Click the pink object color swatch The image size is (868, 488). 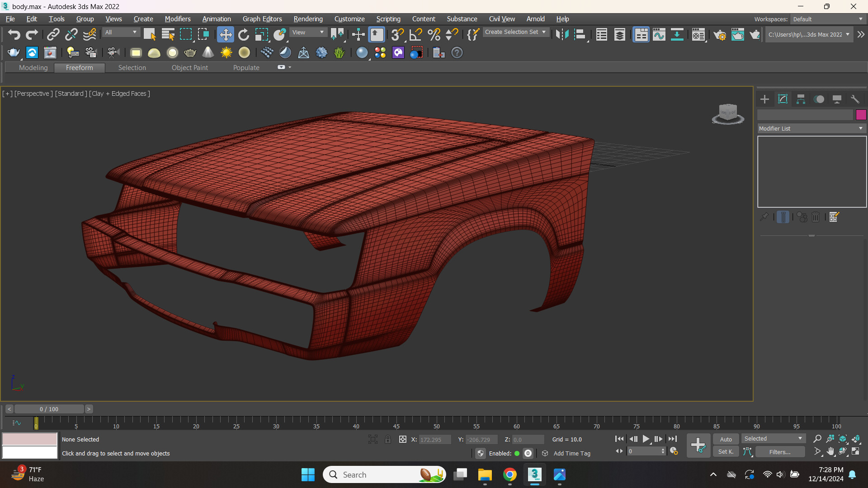pos(861,115)
